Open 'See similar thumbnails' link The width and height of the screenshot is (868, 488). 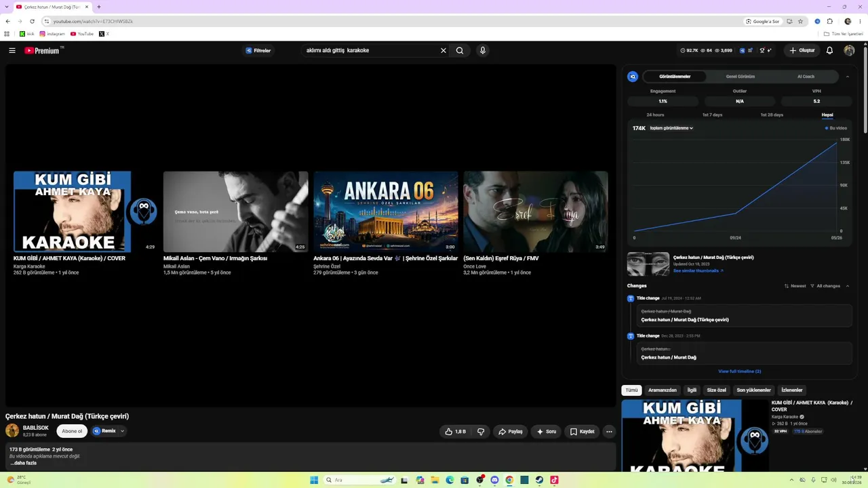[698, 271]
